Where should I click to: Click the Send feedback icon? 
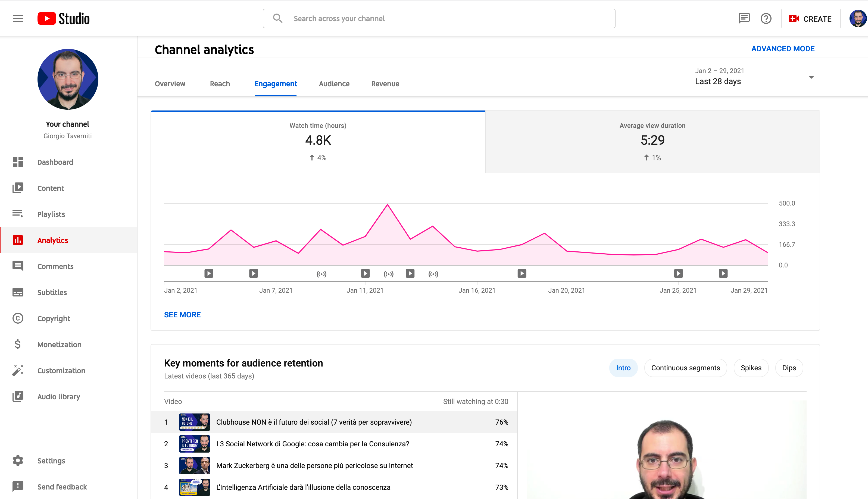tap(18, 486)
